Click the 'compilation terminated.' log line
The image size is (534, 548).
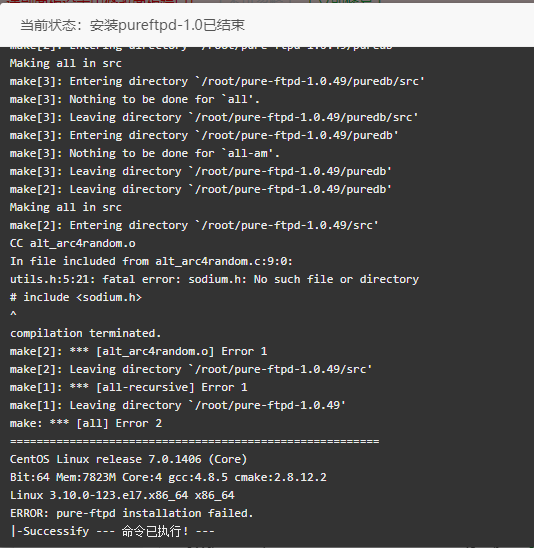pyautogui.click(x=86, y=333)
